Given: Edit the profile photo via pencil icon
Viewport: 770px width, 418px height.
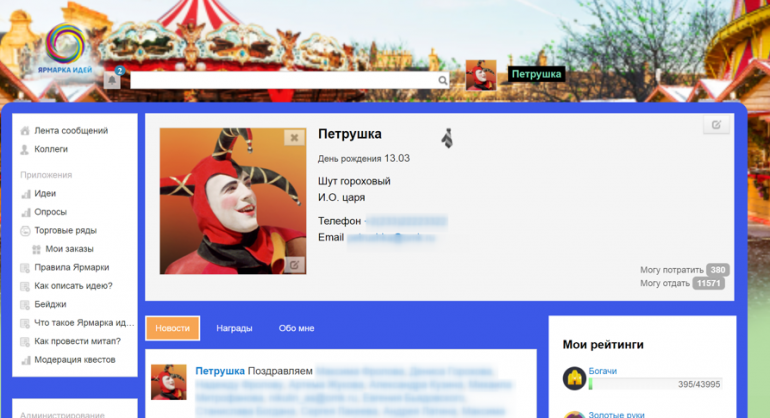Looking at the screenshot, I should tap(293, 264).
